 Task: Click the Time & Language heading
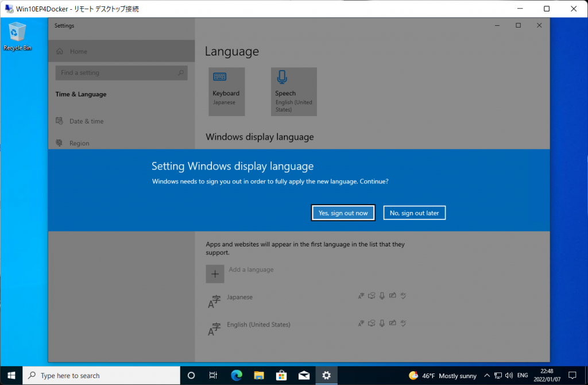click(x=81, y=94)
